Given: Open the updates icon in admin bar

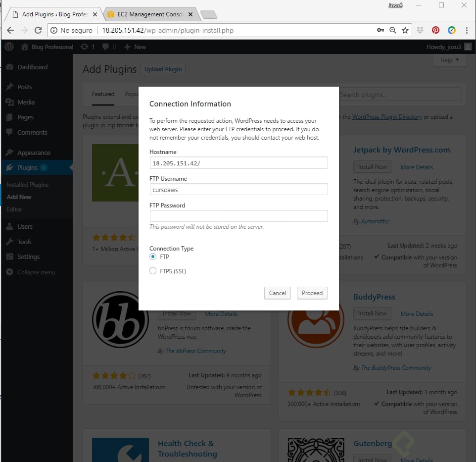Looking at the screenshot, I should point(85,47).
